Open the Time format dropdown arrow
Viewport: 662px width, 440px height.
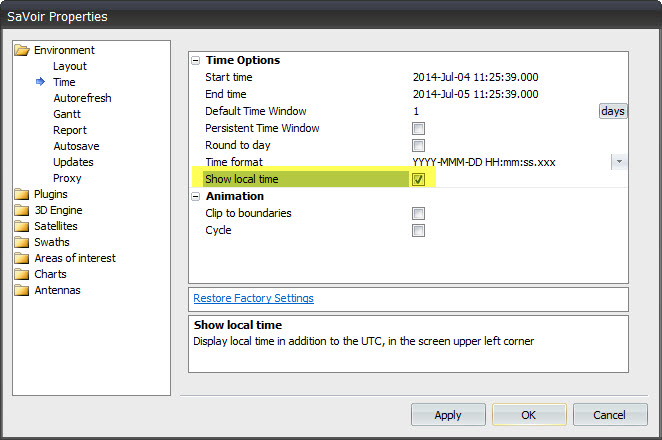(x=619, y=162)
